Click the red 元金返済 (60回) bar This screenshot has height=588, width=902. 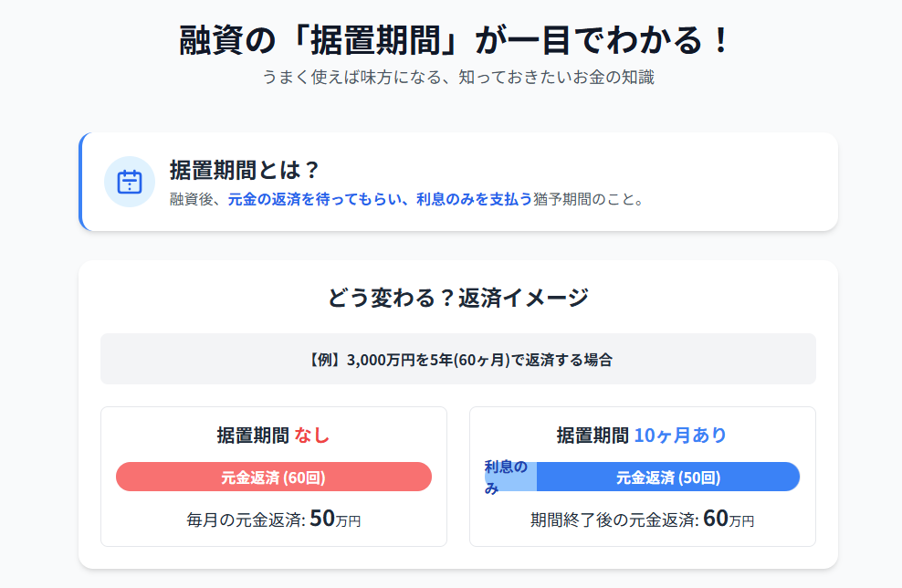(x=274, y=477)
